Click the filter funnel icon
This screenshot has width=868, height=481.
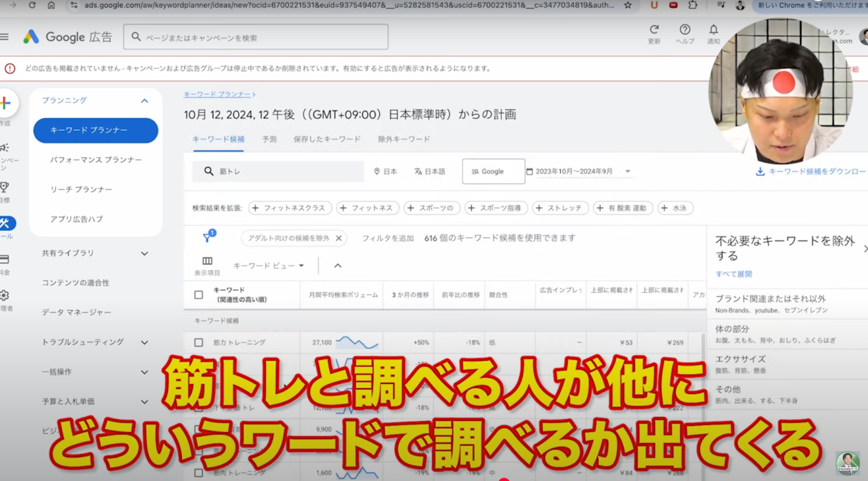tap(208, 237)
